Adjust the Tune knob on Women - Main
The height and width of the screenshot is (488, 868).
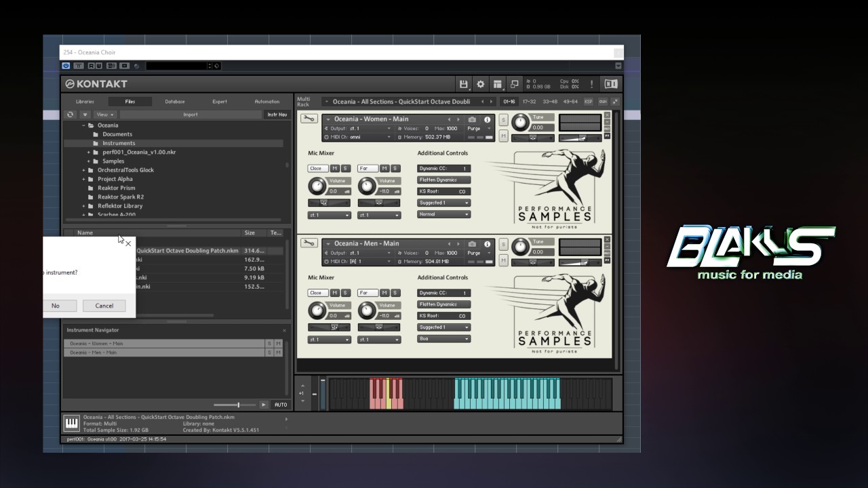tap(520, 122)
